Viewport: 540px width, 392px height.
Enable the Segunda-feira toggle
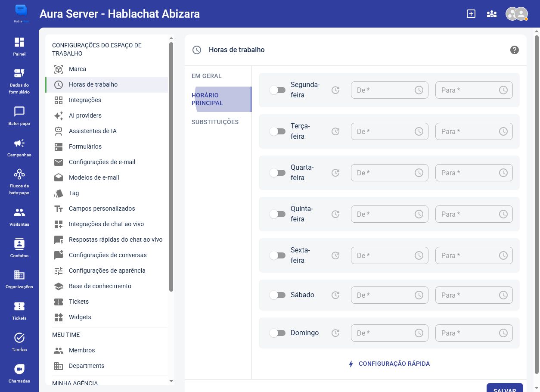pos(277,90)
